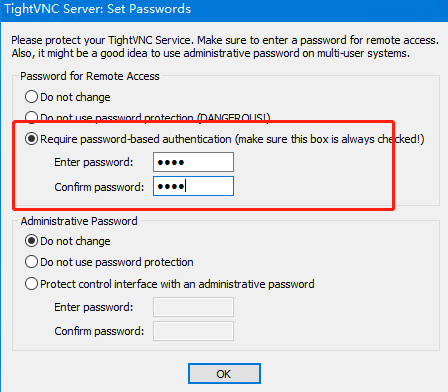Image resolution: width=448 pixels, height=392 pixels.
Task: Confirm settings with the OK button
Action: [224, 374]
